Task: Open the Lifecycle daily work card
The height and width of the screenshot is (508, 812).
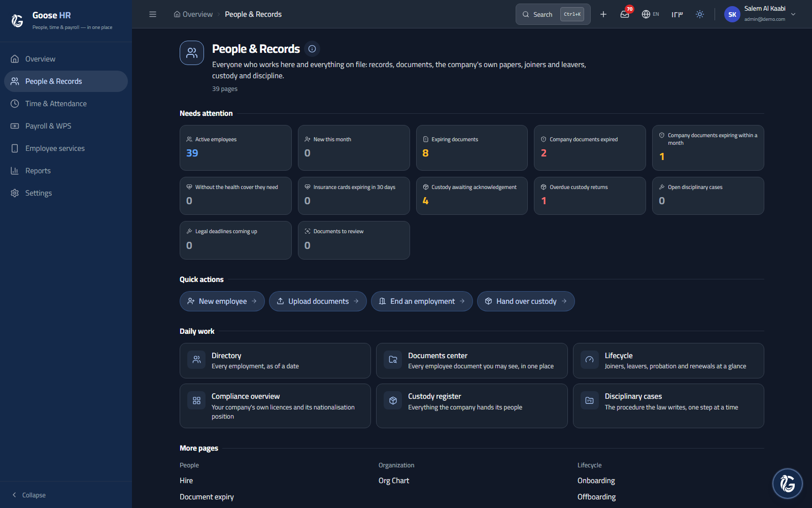Action: (x=668, y=361)
